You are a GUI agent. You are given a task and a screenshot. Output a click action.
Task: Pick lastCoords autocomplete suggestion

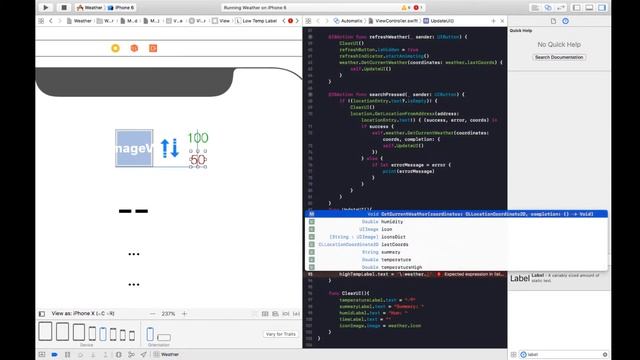pos(456,244)
